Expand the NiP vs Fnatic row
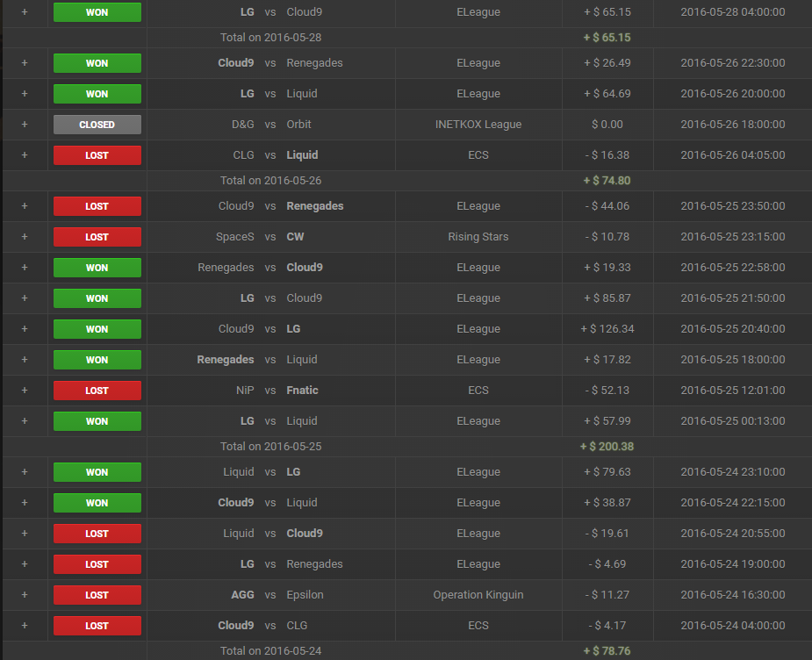 tap(25, 391)
